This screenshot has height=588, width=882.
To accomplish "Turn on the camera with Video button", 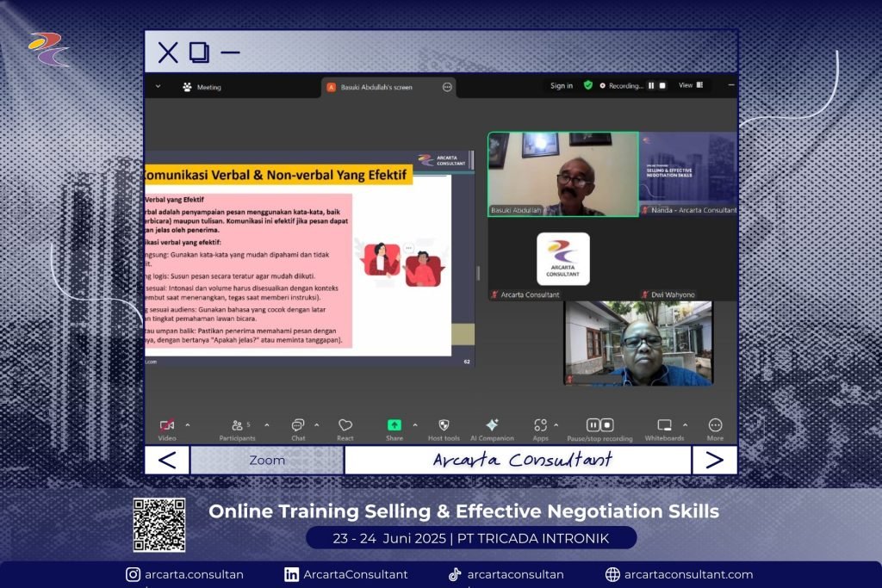I will coord(167,425).
